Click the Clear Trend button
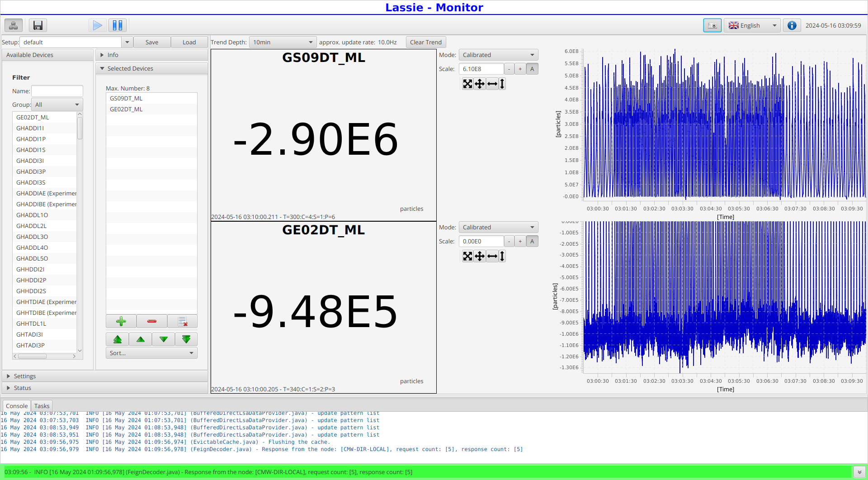Image resolution: width=868 pixels, height=480 pixels. tap(426, 42)
